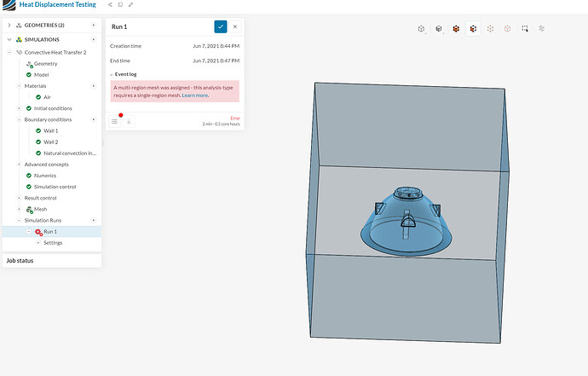Screen dimensions: 588x376
Task: Click the Mesh status icon
Action: [29, 210]
